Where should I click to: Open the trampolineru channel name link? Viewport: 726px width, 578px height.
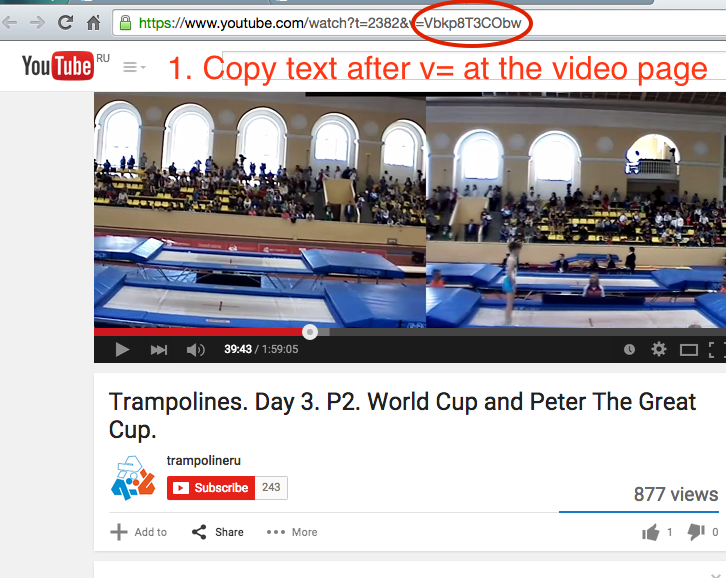pyautogui.click(x=204, y=460)
